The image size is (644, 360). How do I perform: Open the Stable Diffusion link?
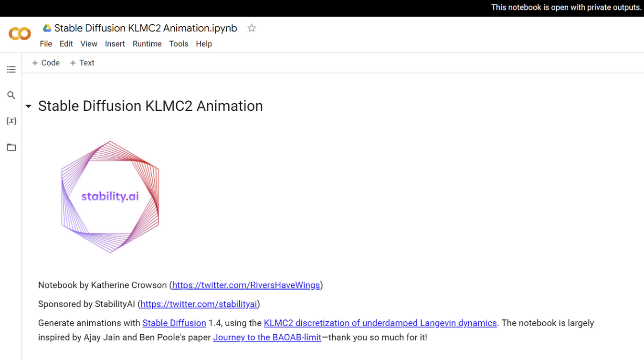[x=174, y=323]
